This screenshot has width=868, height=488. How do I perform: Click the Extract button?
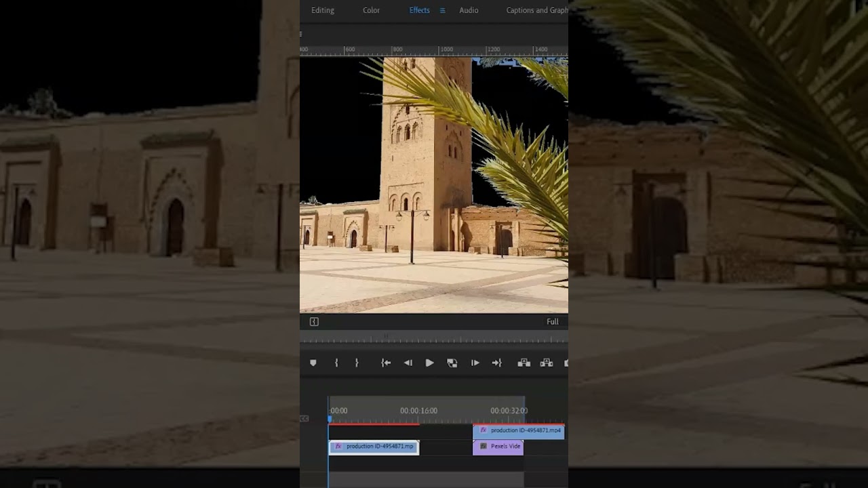(547, 363)
